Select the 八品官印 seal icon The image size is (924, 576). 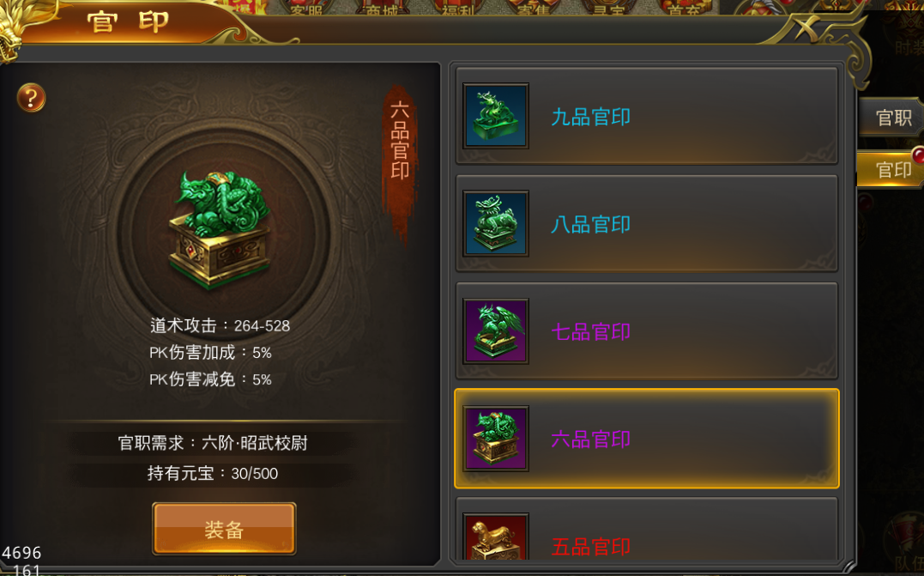(496, 223)
